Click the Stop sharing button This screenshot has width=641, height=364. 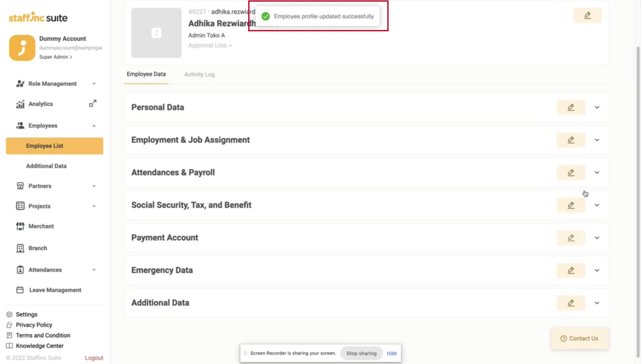pos(361,353)
